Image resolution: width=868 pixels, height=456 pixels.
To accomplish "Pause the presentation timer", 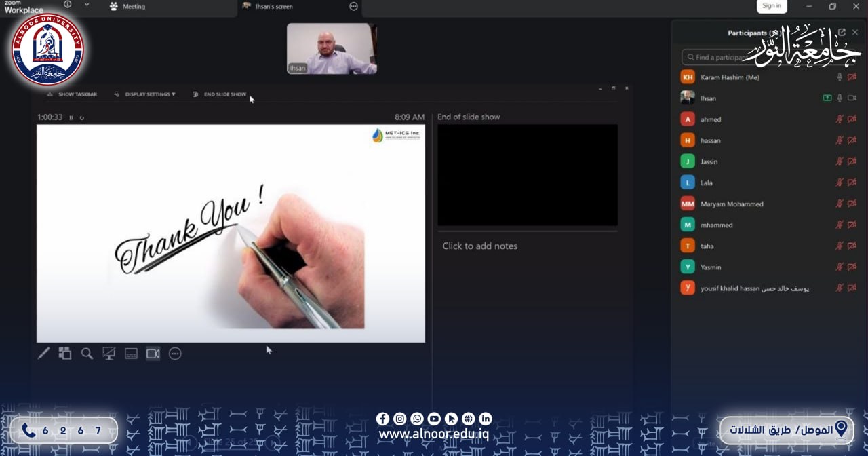I will point(71,117).
